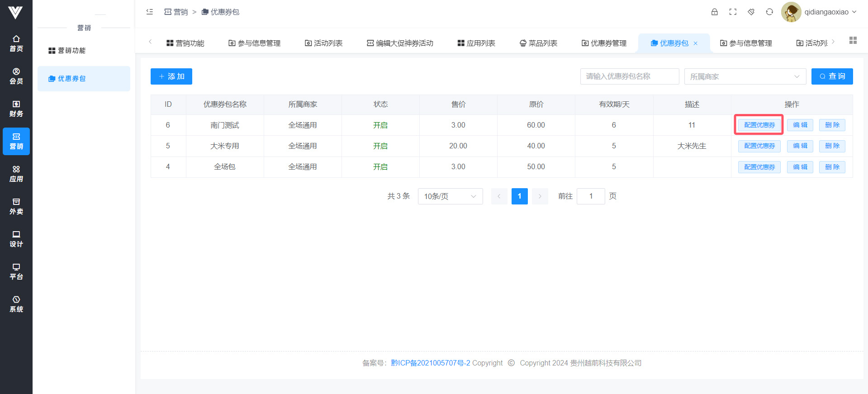Click the refresh icon in header
868x394 pixels.
pyautogui.click(x=769, y=12)
